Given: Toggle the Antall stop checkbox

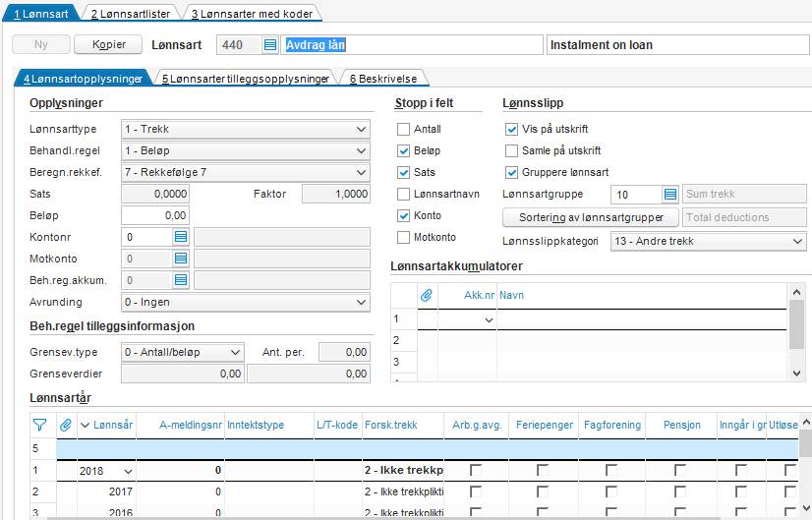Looking at the screenshot, I should click(x=403, y=129).
